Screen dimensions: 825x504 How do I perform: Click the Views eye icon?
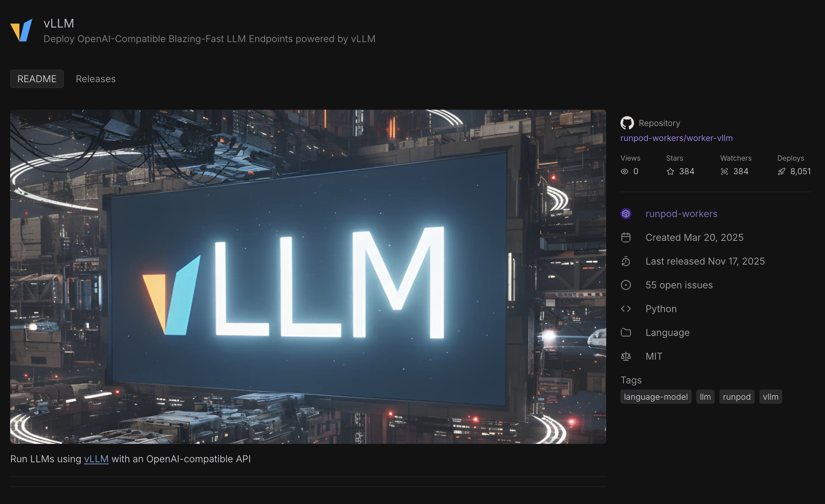tap(624, 172)
